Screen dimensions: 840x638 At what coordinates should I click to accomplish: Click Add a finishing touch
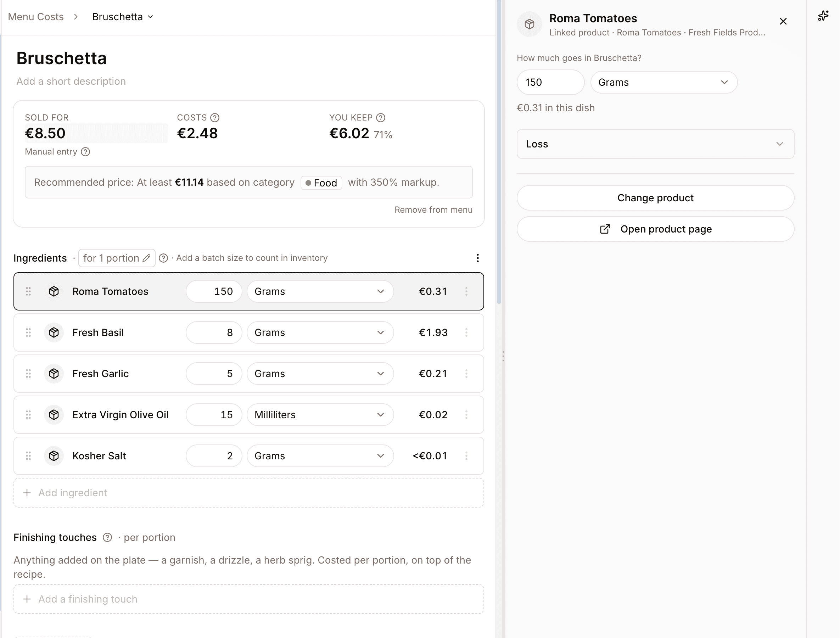pos(249,599)
